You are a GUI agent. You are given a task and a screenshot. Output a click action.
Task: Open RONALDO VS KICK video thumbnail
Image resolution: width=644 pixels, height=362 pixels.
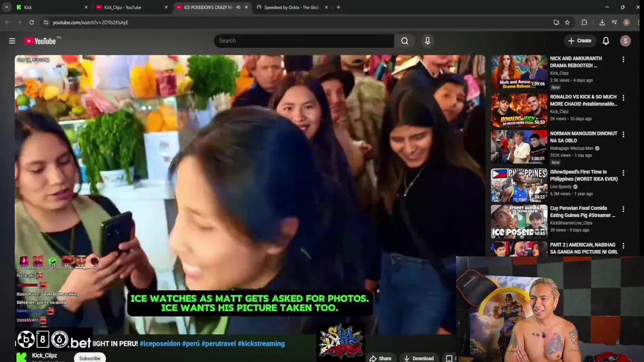tap(519, 110)
